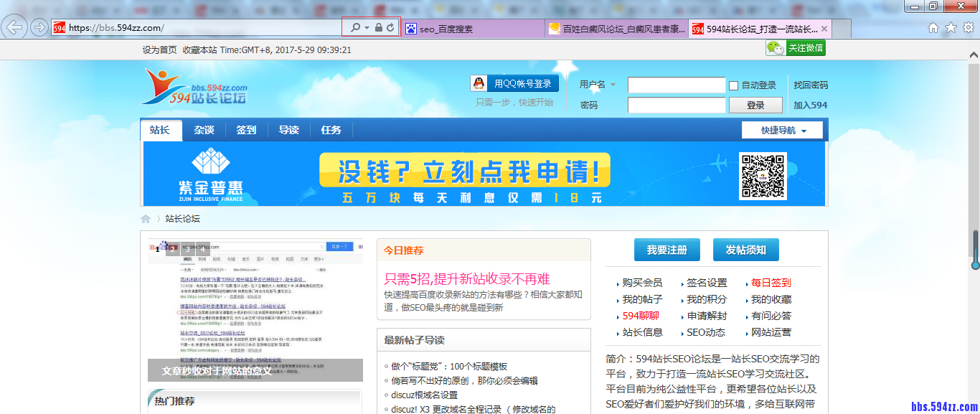Image resolution: width=980 pixels, height=414 pixels.
Task: Click the 我要注册 button
Action: click(666, 249)
